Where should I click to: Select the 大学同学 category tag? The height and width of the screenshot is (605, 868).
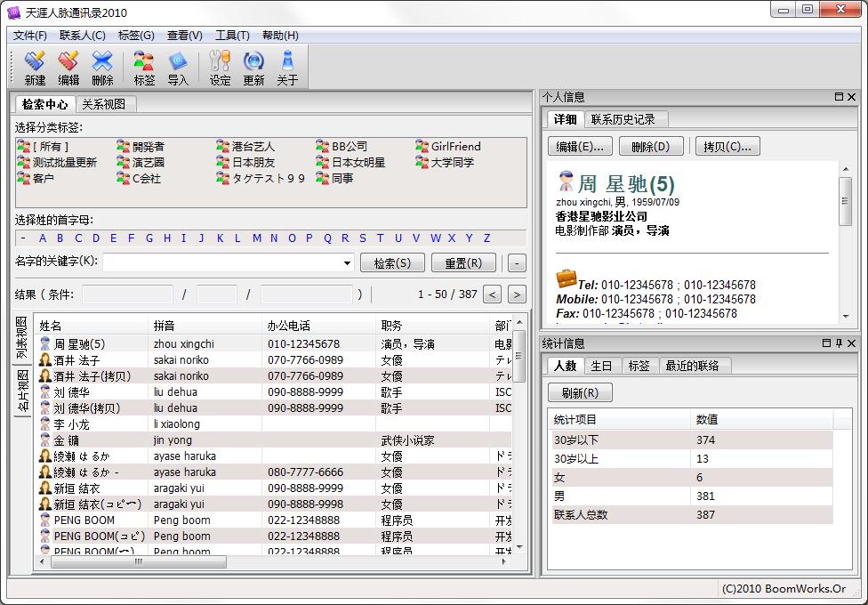coord(452,163)
